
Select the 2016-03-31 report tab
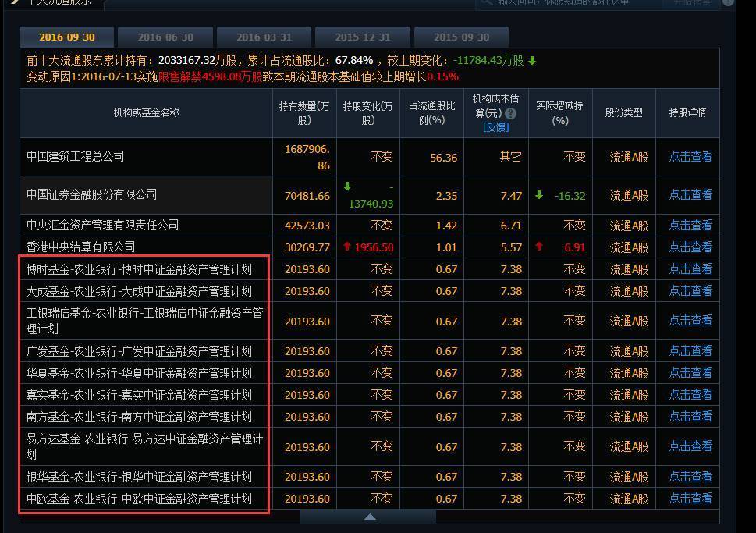click(264, 37)
